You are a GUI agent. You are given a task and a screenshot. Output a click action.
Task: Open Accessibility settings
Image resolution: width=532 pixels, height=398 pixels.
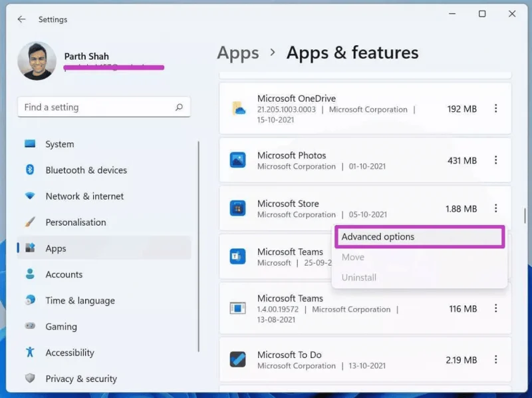click(104, 353)
